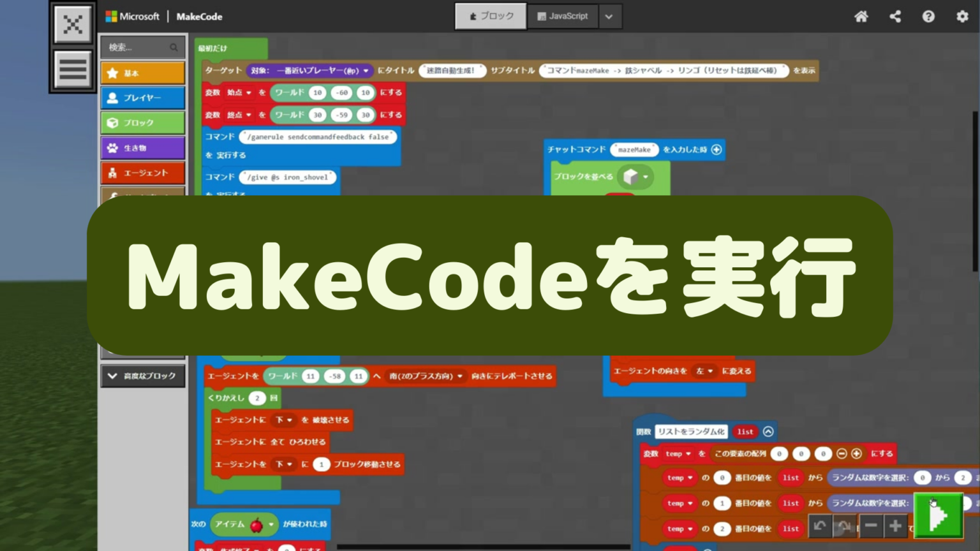The image size is (980, 551).
Task: Click the Home icon in the top bar
Action: point(861,17)
